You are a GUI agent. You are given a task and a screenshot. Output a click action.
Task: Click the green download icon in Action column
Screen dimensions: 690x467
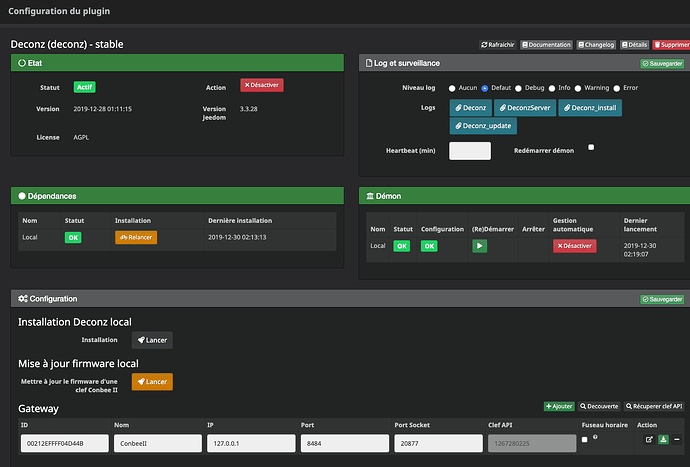[x=663, y=440]
